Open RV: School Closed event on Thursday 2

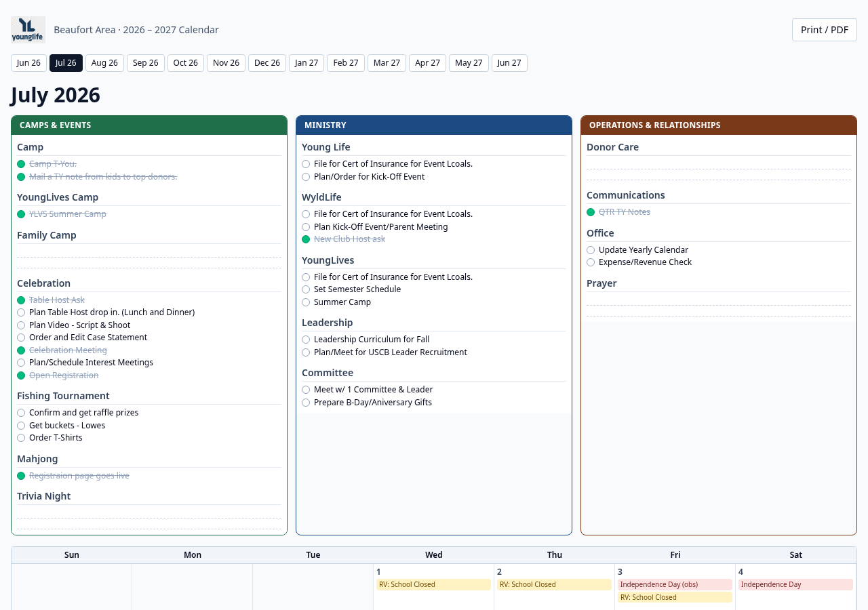click(x=554, y=584)
